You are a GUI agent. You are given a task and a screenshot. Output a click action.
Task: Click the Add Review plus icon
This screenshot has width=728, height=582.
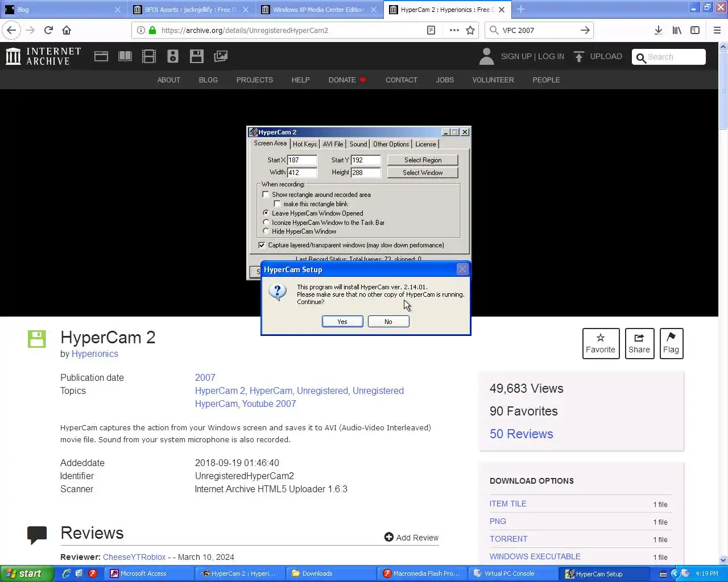coord(389,537)
